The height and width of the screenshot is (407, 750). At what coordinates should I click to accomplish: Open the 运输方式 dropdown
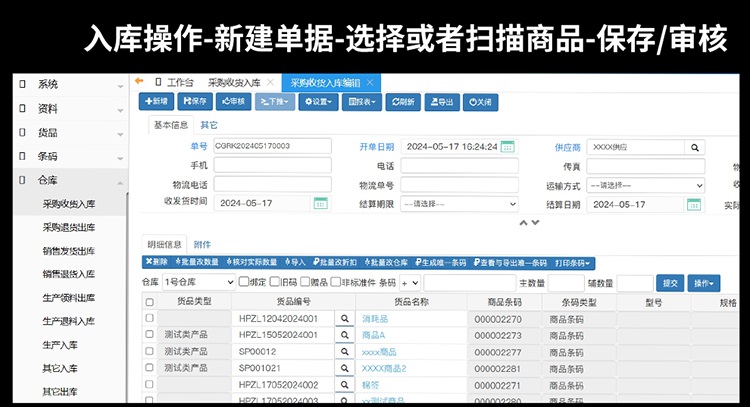click(646, 185)
